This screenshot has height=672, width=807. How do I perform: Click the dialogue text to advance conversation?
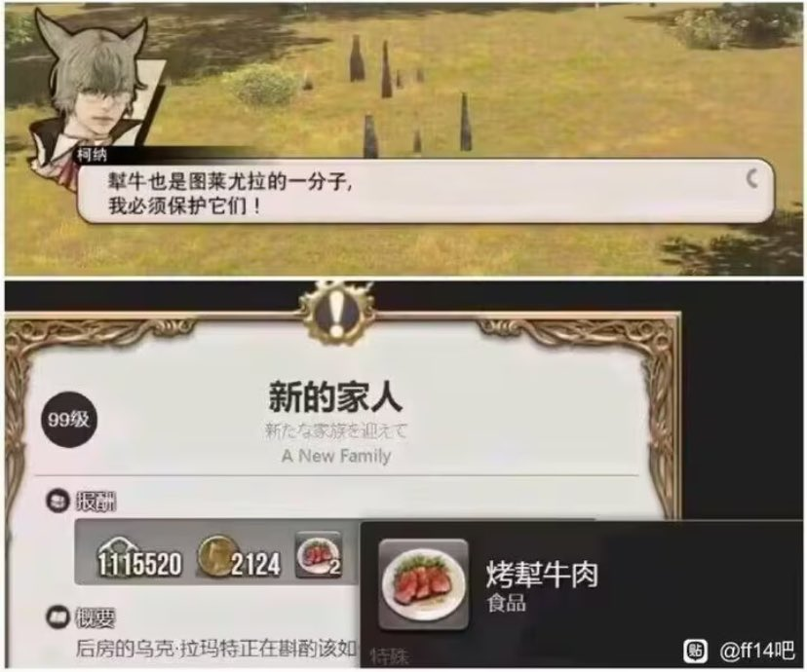[x=231, y=194]
